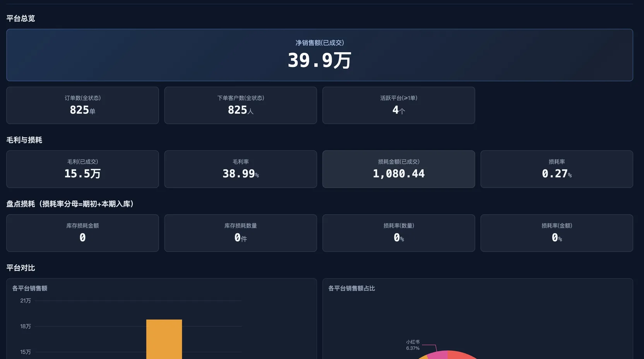644x359 pixels.
Task: Click the orange bar in sales chart
Action: tap(164, 339)
